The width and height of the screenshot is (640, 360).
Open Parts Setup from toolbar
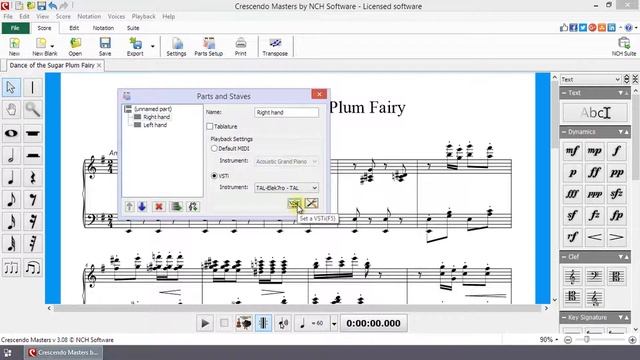point(209,47)
